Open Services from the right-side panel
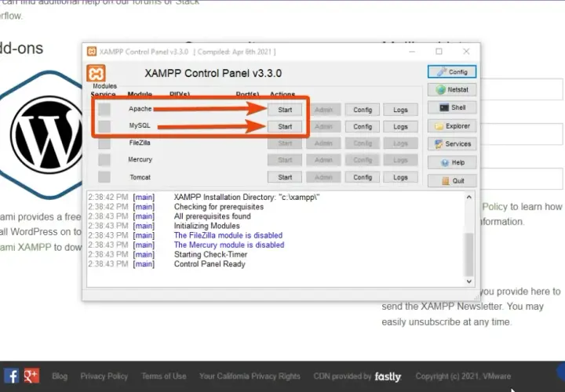 pyautogui.click(x=452, y=144)
